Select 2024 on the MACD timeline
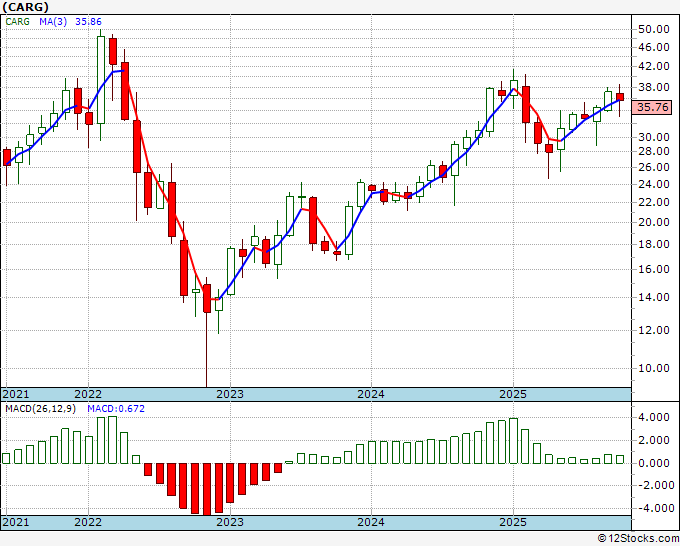Image resolution: width=680 pixels, height=546 pixels. click(x=371, y=522)
